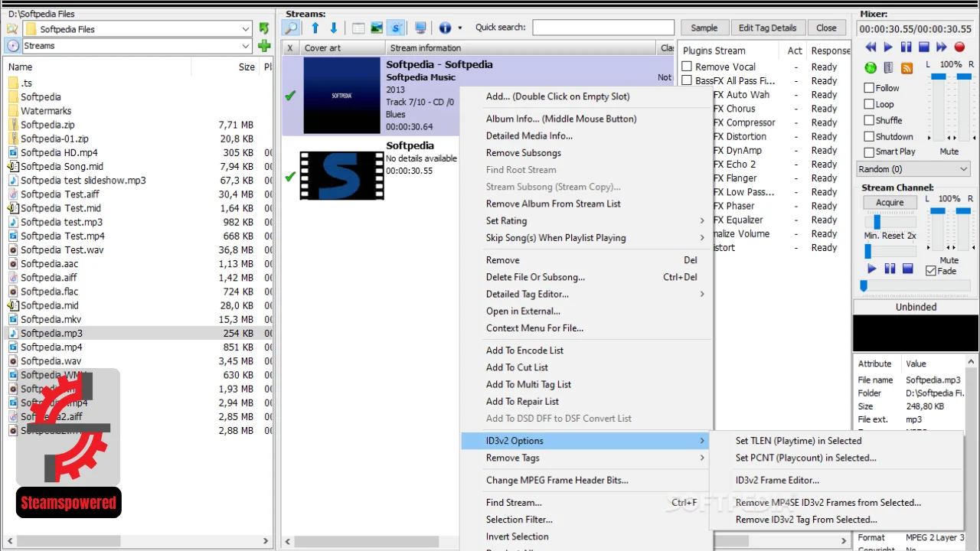The image size is (980, 551).
Task: Enable the Loop checkbox
Action: point(869,104)
